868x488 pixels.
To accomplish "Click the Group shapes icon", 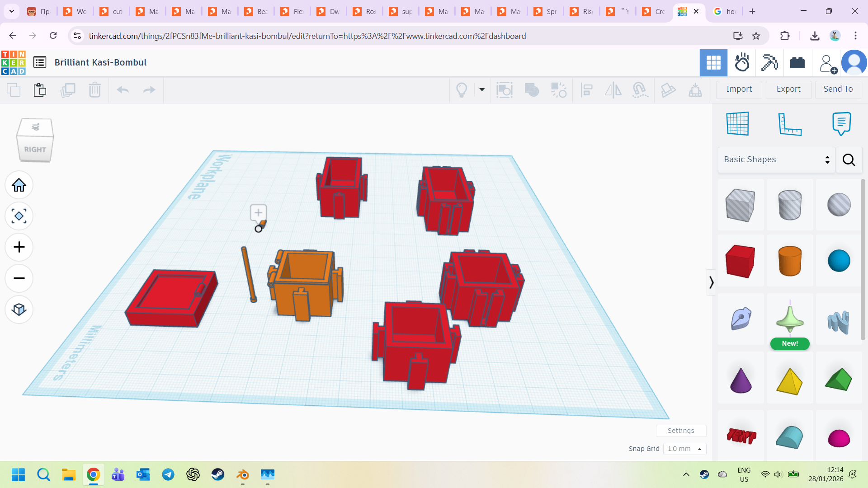I will click(x=532, y=90).
